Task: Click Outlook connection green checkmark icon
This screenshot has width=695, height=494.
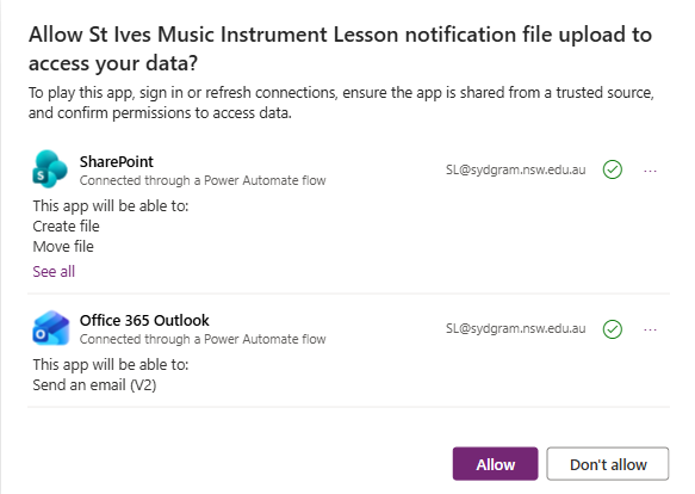Action: [x=613, y=329]
